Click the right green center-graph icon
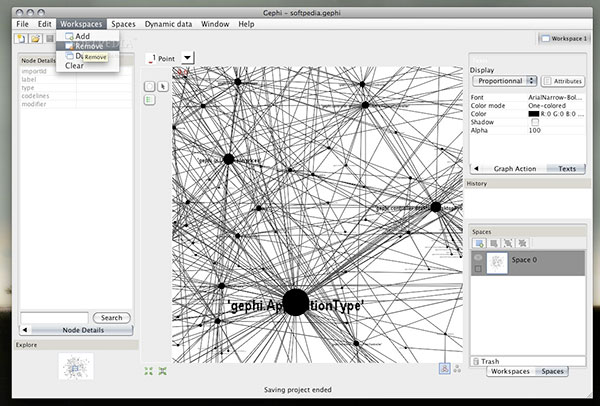This screenshot has height=406, width=600. pos(163,370)
